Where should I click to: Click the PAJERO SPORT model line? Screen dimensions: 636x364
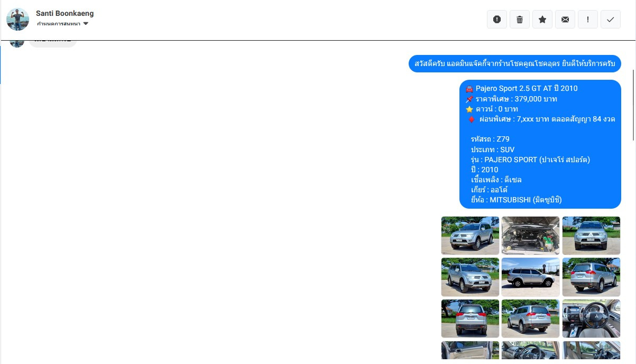point(530,160)
